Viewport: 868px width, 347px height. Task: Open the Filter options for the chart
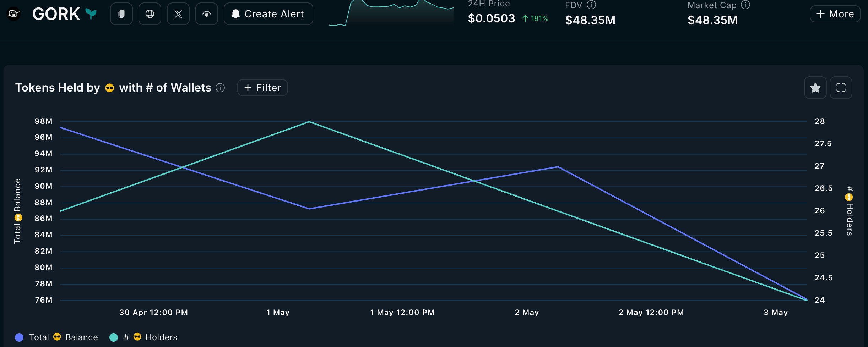[x=262, y=88]
